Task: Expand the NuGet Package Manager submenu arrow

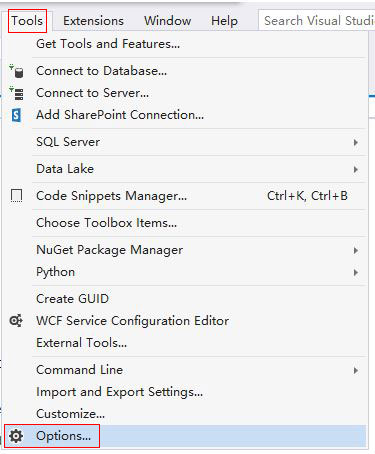Action: [356, 250]
